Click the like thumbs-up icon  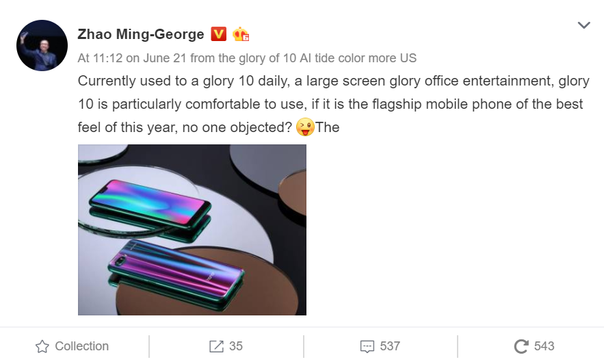(x=522, y=346)
